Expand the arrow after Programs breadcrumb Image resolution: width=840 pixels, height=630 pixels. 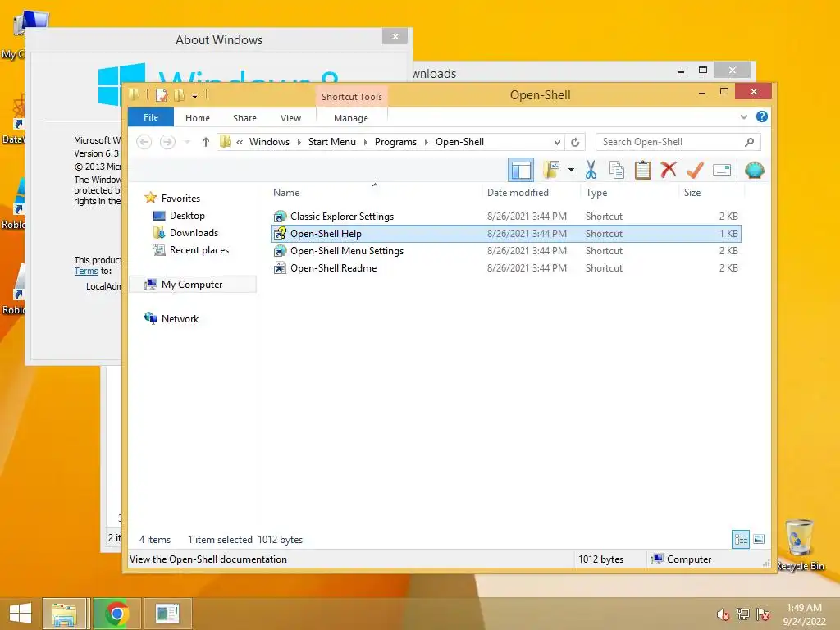tap(427, 142)
